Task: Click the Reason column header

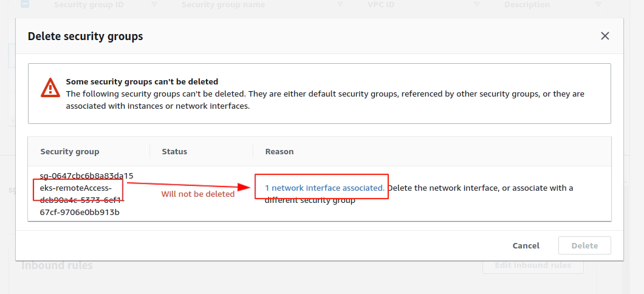Action: [279, 151]
